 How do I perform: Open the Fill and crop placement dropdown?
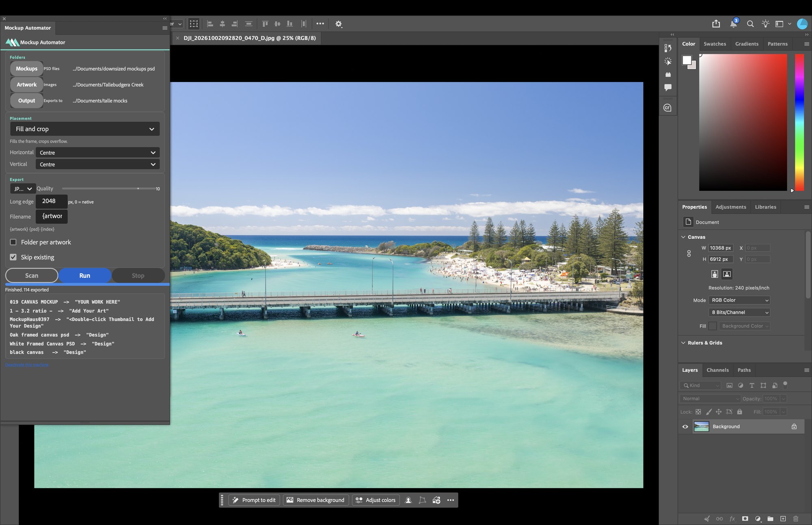pyautogui.click(x=84, y=129)
